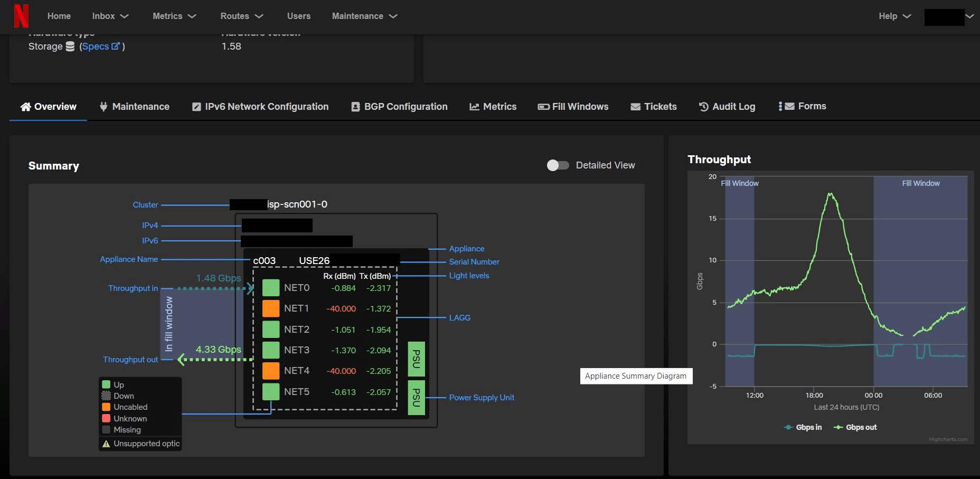Click the 'USE26' serial number text

point(314,261)
